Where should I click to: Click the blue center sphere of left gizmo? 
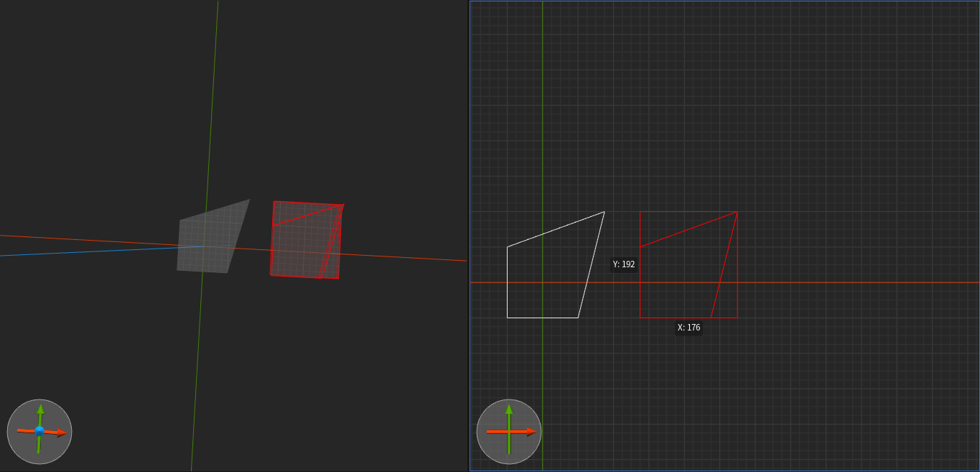[x=41, y=432]
